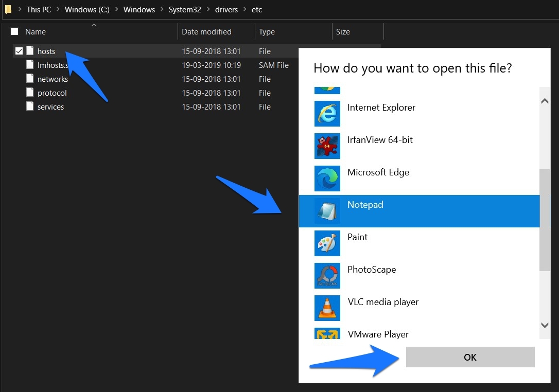The image size is (559, 392).
Task: Go to System32 breadcrumb
Action: [185, 10]
